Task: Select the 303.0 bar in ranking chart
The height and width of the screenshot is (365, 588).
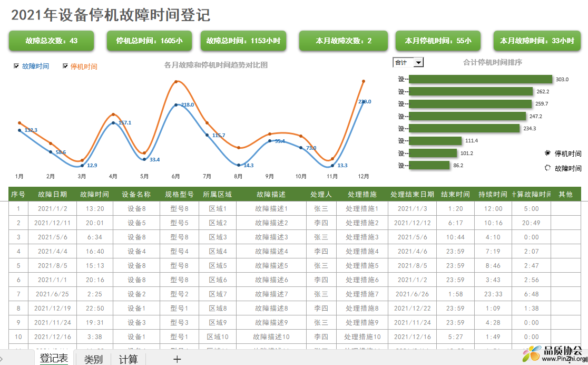Action: 481,79
